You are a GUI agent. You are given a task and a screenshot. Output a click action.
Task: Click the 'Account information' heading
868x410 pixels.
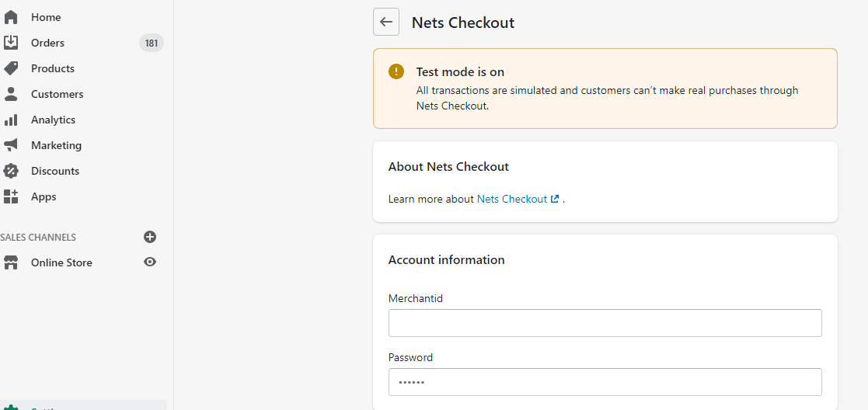446,260
